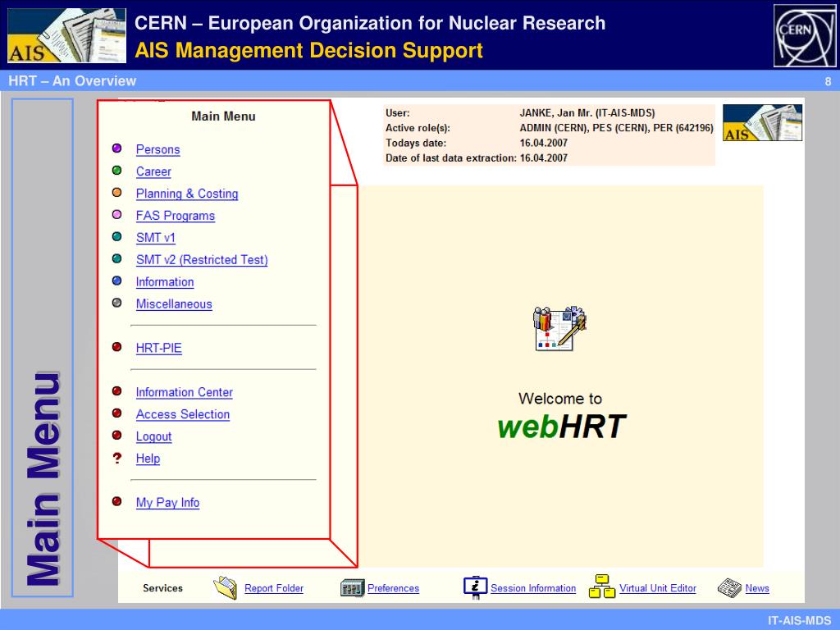The height and width of the screenshot is (630, 840).
Task: Open the Career menu link
Action: pos(153,171)
